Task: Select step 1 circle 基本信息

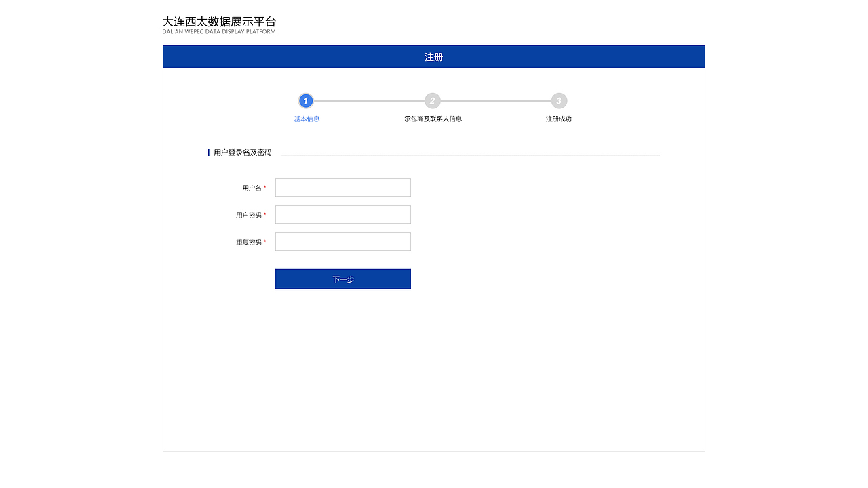Action: pyautogui.click(x=306, y=101)
